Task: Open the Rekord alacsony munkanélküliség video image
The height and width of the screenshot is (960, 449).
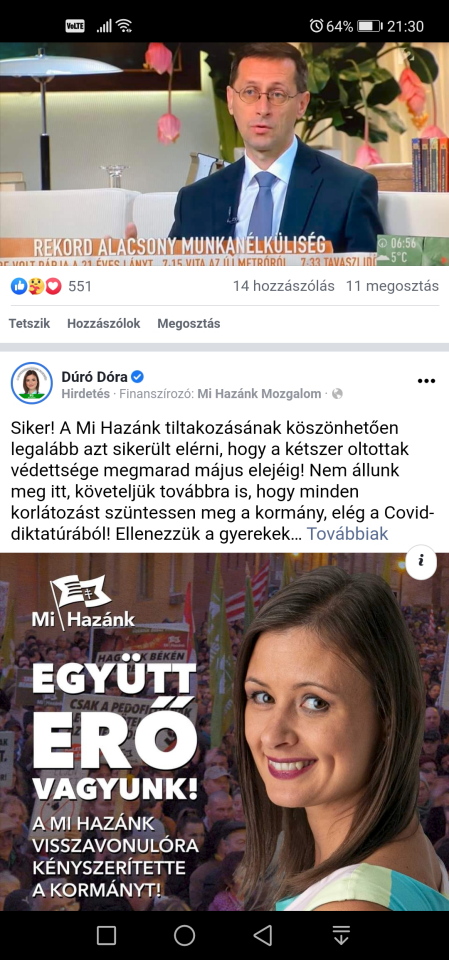Action: [x=224, y=154]
